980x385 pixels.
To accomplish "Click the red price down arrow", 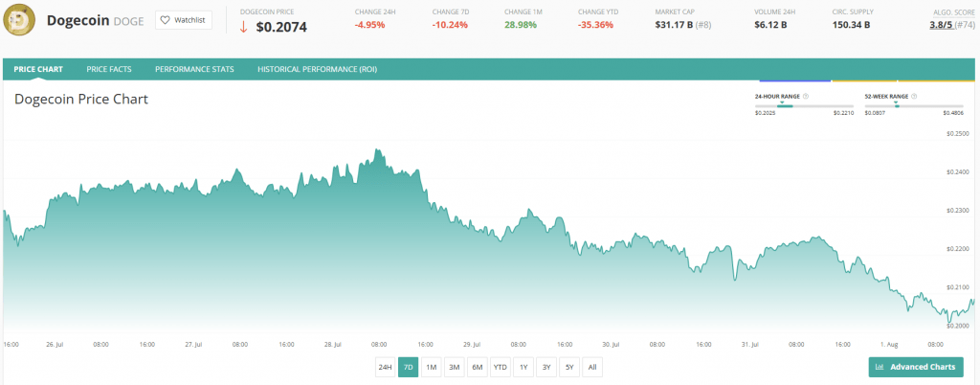I will click(244, 27).
